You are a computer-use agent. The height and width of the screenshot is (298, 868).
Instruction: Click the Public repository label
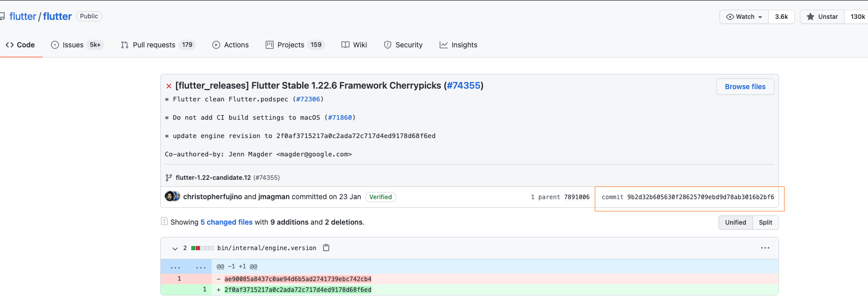89,16
